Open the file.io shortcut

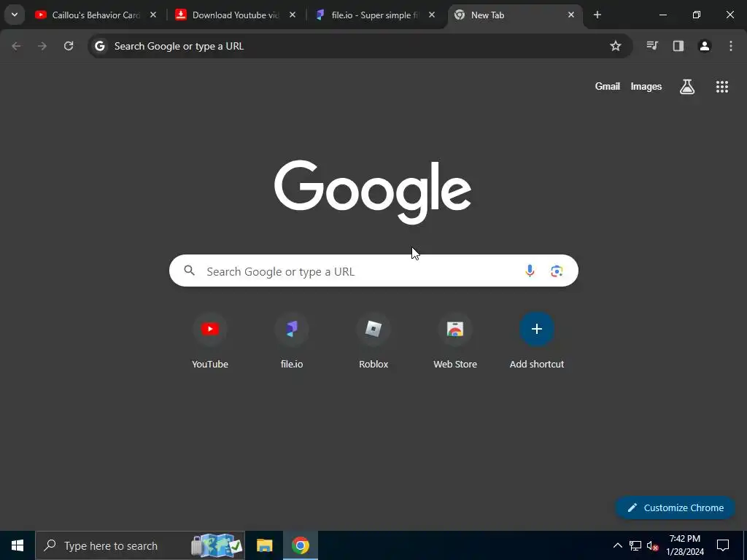(292, 341)
